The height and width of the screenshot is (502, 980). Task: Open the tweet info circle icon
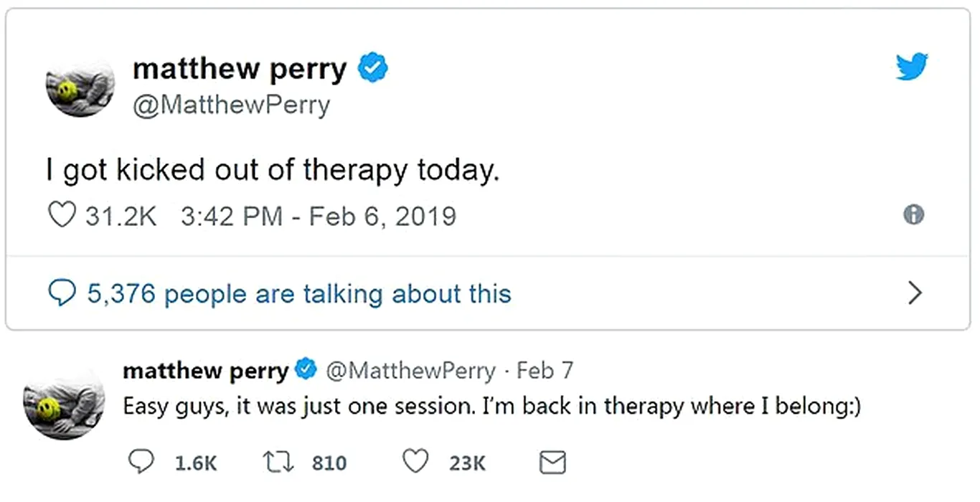tap(913, 215)
